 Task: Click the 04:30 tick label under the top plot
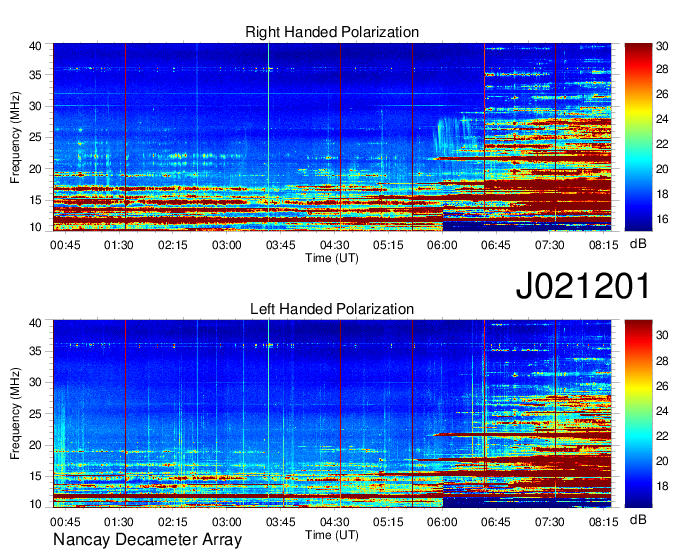(334, 245)
